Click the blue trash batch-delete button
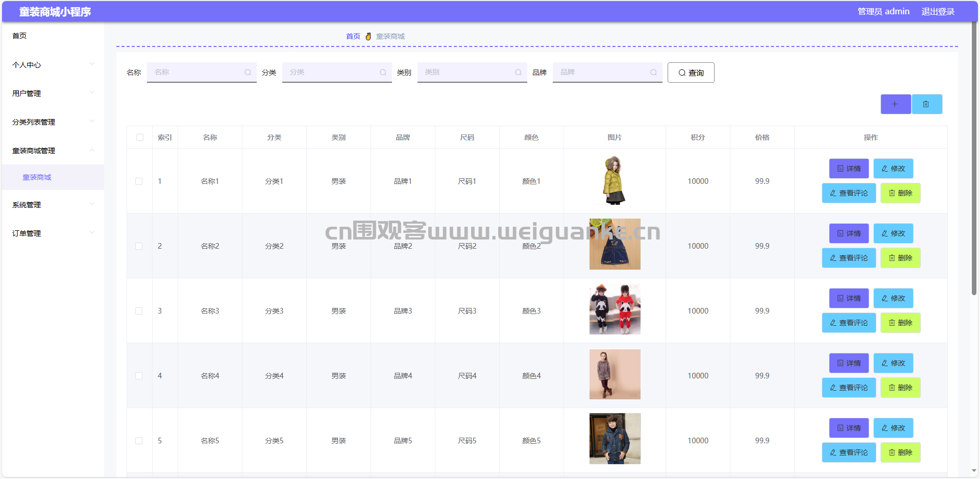980x479 pixels. 926,104
